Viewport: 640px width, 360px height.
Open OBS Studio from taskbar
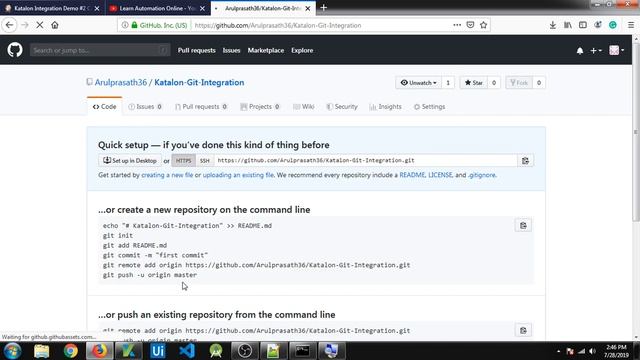(245, 351)
